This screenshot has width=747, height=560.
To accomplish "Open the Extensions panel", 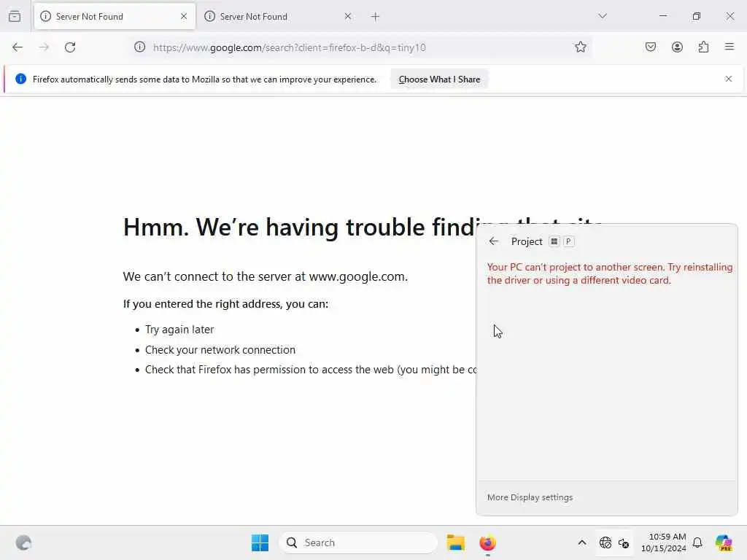I will tap(703, 47).
